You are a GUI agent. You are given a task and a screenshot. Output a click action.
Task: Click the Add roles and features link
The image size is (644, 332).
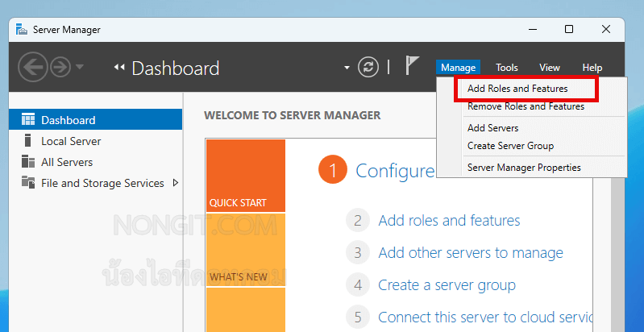(449, 220)
